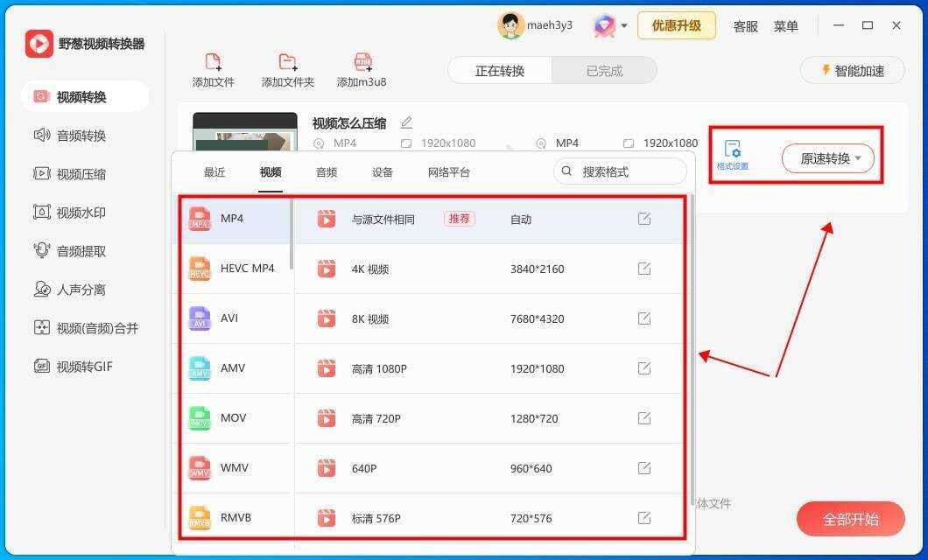Edit the HD 720P preset
The height and width of the screenshot is (560, 928).
(644, 418)
